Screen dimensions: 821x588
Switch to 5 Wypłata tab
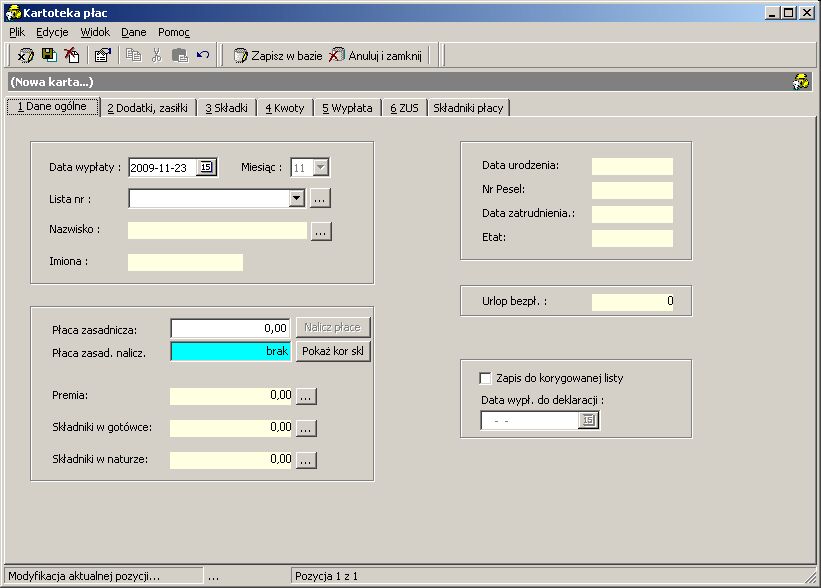click(347, 108)
